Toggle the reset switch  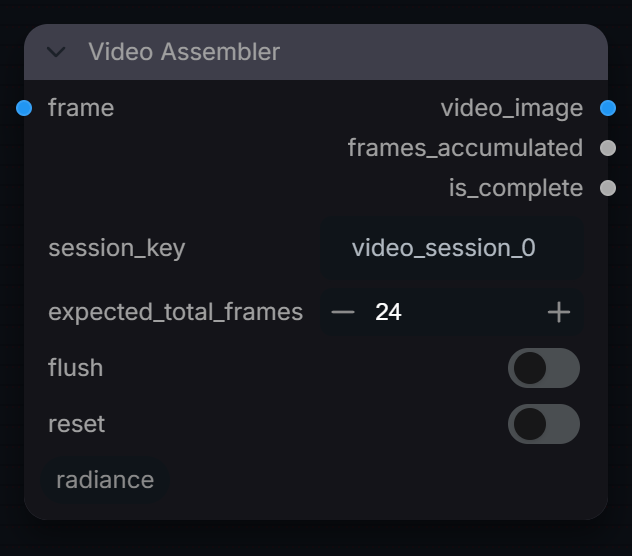coord(544,424)
